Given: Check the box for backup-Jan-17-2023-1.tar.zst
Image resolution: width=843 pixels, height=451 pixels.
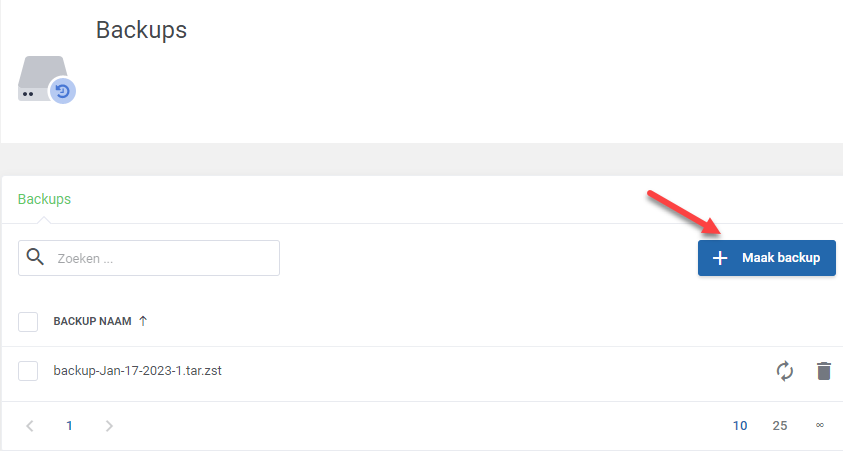Looking at the screenshot, I should point(28,370).
